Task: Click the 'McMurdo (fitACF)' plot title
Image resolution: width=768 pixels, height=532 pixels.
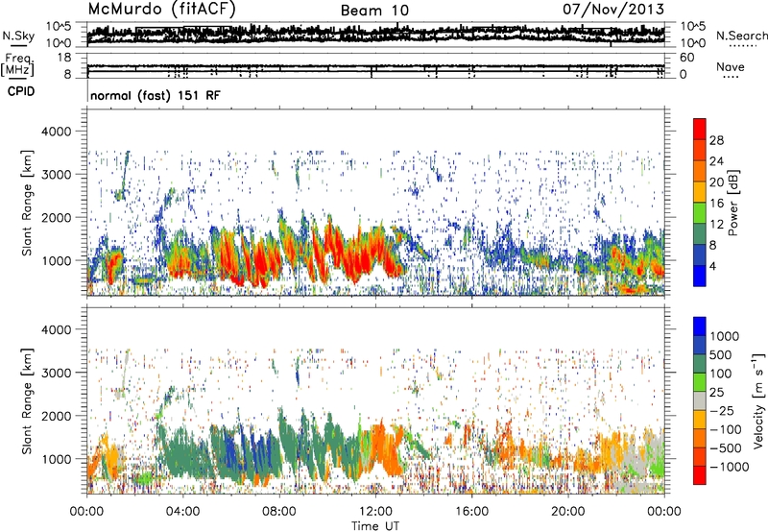Action: pyautogui.click(x=161, y=9)
